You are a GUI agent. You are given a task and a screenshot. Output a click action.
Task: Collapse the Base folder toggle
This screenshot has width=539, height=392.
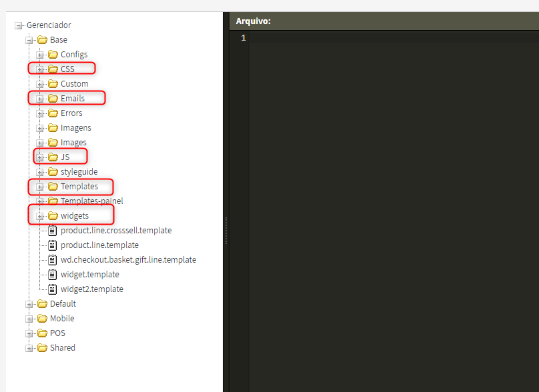coord(29,41)
